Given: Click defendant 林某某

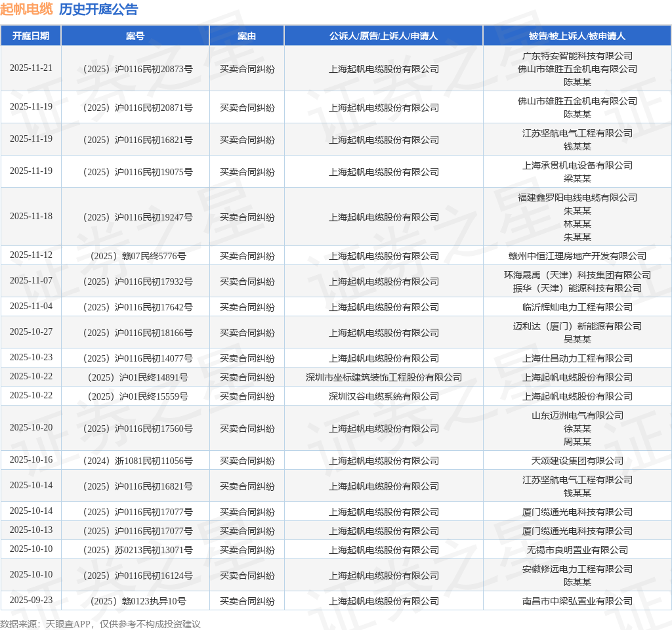Looking at the screenshot, I should click(577, 224).
